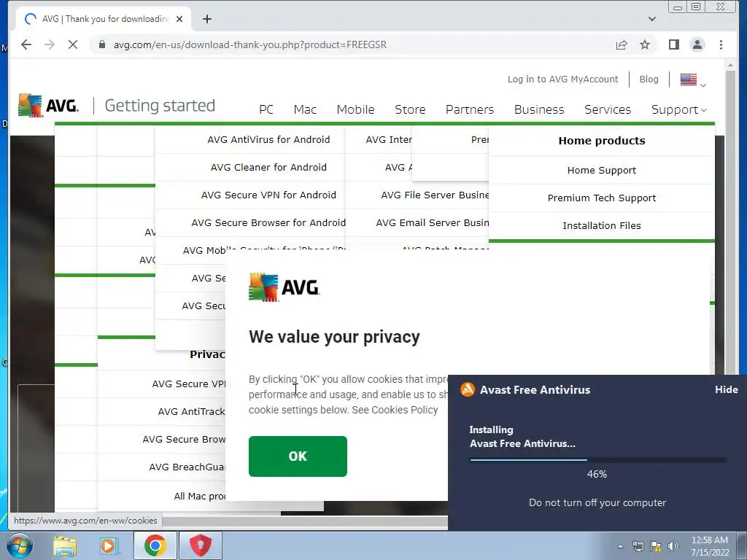Open Premium Tech Support link
The height and width of the screenshot is (560, 747).
(602, 198)
